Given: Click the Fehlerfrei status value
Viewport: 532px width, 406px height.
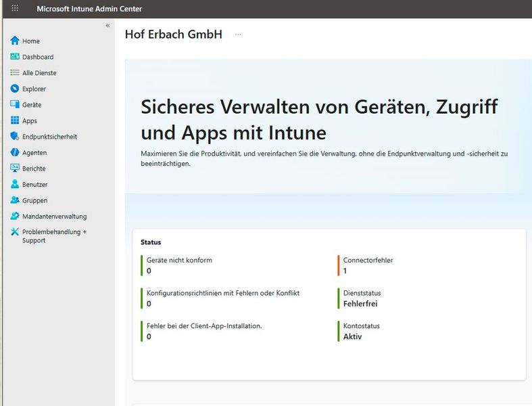Looking at the screenshot, I should [x=360, y=304].
